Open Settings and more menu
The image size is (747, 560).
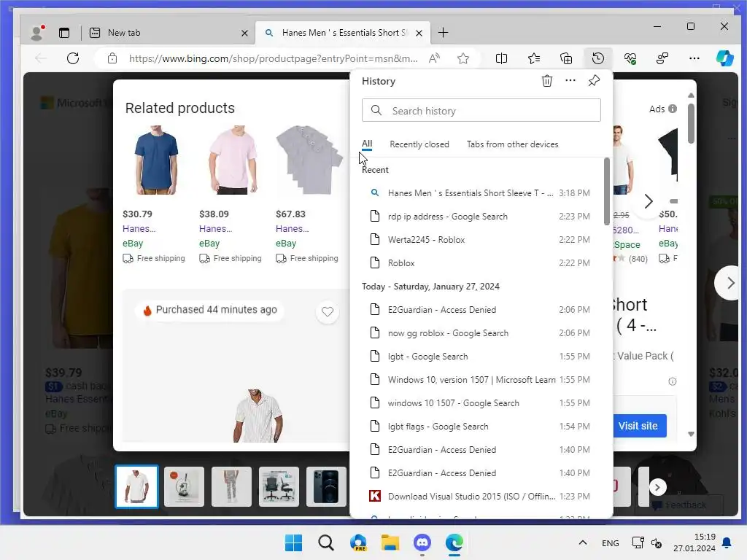click(694, 58)
